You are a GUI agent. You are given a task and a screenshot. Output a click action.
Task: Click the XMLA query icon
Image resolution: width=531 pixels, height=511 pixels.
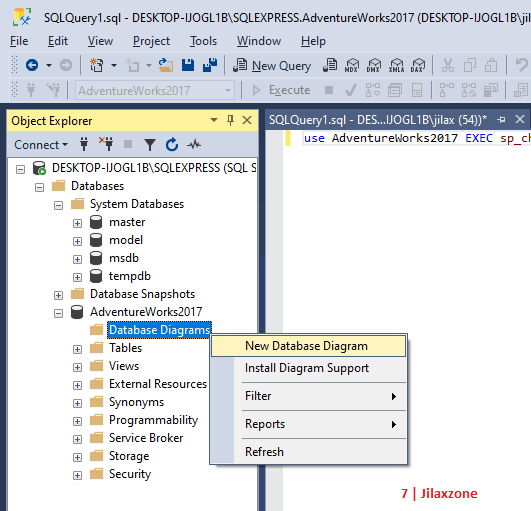pyautogui.click(x=396, y=65)
